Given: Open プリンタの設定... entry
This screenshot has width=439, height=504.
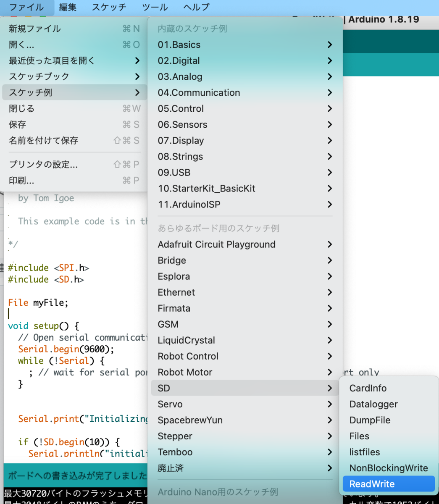Looking at the screenshot, I should point(74,165).
